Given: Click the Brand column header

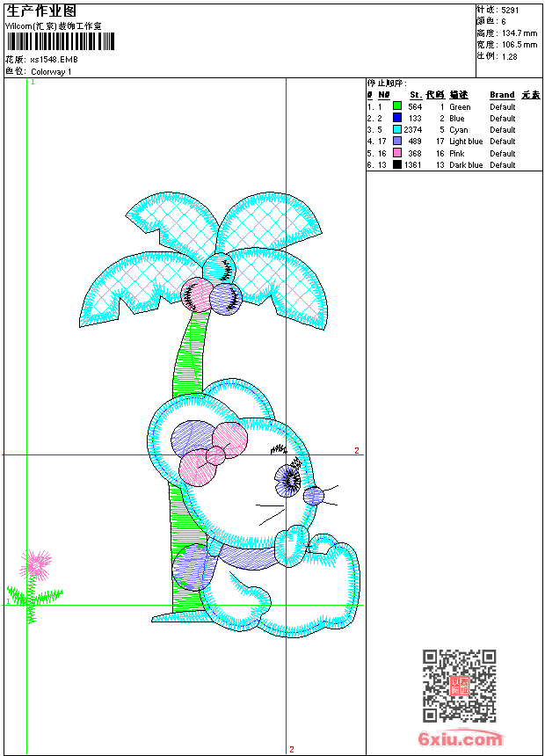Looking at the screenshot, I should click(x=502, y=95).
